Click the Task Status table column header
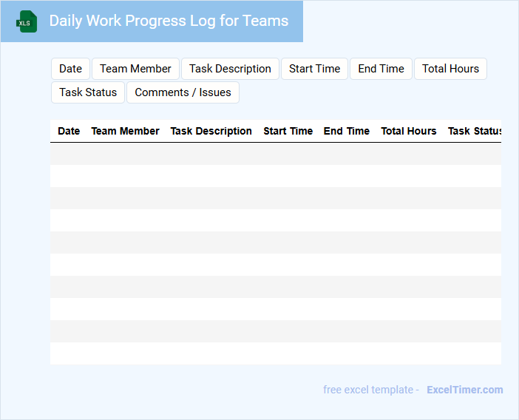The height and width of the screenshot is (420, 519). tap(475, 131)
